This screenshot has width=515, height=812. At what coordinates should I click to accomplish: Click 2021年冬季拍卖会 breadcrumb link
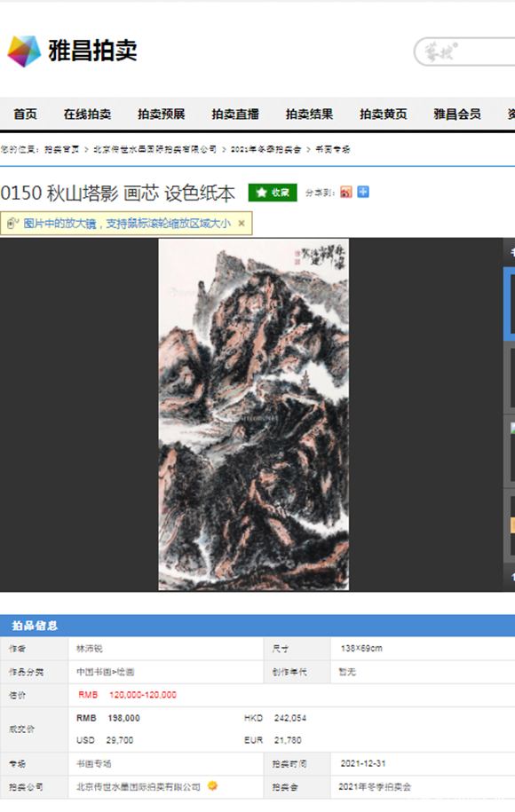click(x=265, y=150)
